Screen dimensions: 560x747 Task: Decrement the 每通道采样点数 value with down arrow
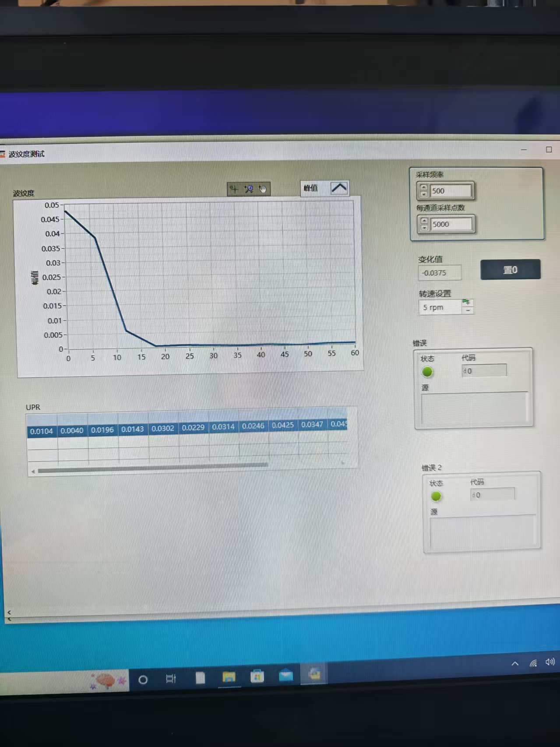point(424,228)
